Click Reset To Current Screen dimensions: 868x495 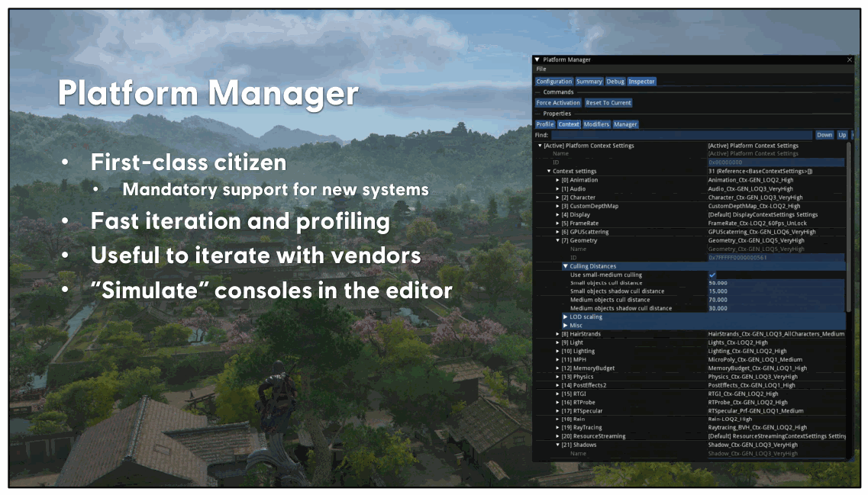tap(608, 103)
